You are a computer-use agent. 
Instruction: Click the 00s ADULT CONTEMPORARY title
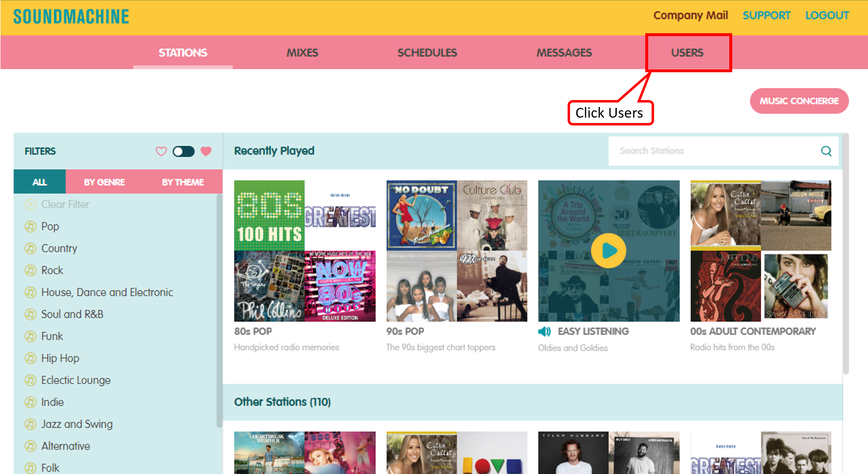pyautogui.click(x=753, y=331)
